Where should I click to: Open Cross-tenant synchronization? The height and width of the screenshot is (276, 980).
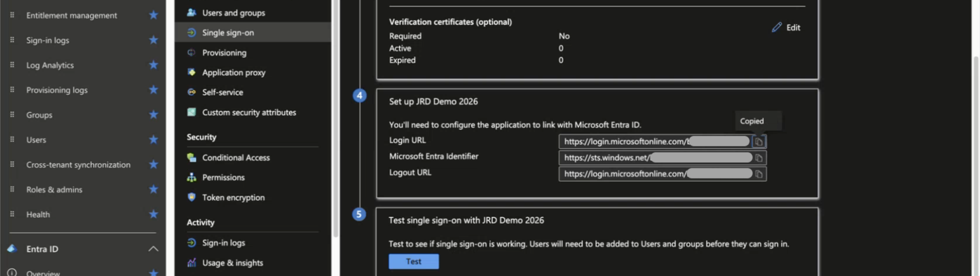(x=78, y=165)
